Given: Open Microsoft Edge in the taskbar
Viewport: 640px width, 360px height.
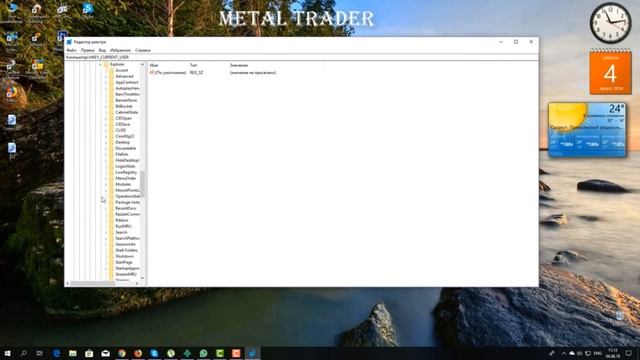Looking at the screenshot, I should coord(56,353).
